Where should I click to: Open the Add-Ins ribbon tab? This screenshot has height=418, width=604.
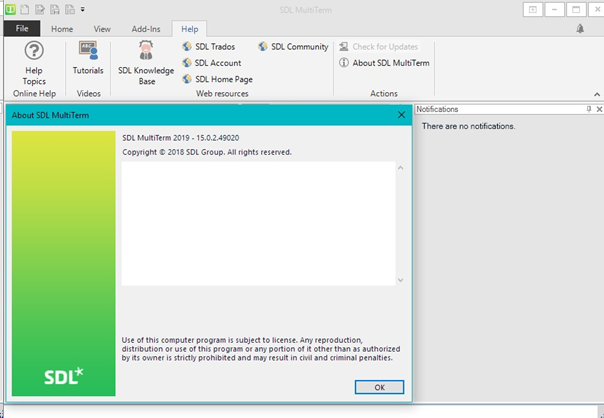click(x=146, y=29)
